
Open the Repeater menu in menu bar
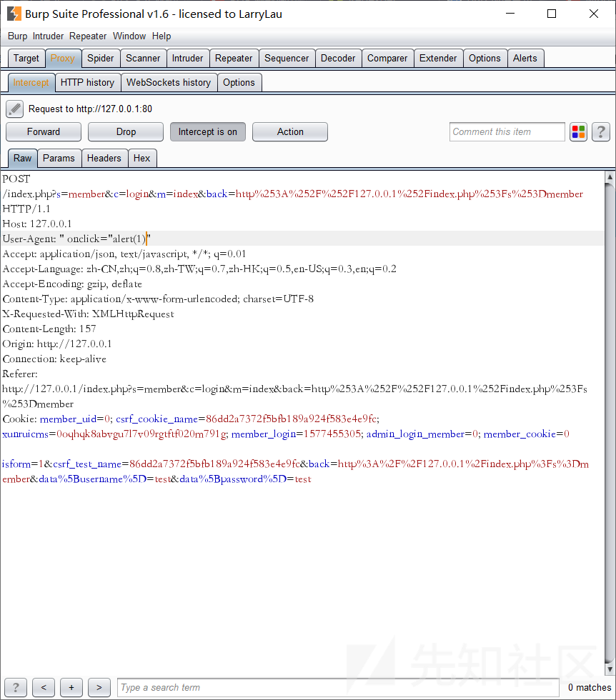[x=88, y=36]
